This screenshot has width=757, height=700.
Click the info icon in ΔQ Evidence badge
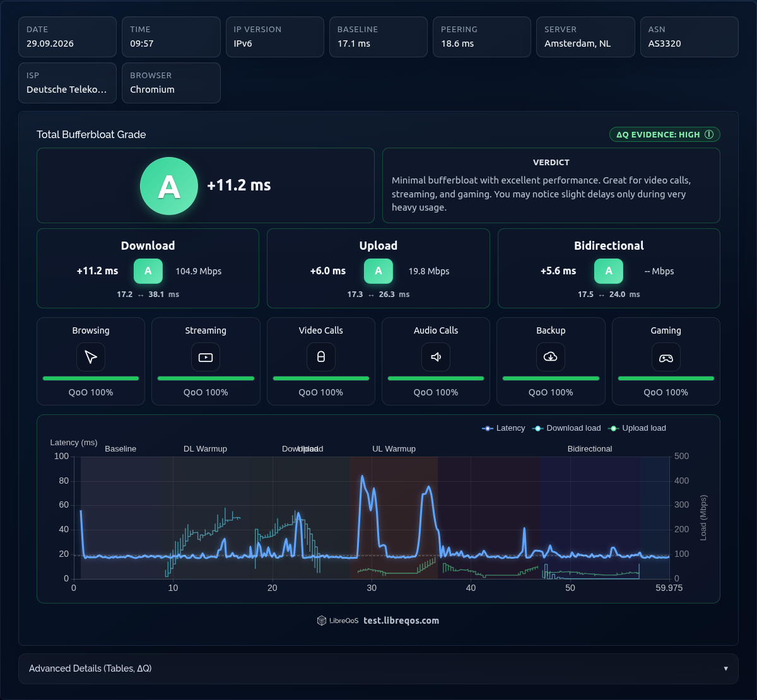(x=709, y=134)
